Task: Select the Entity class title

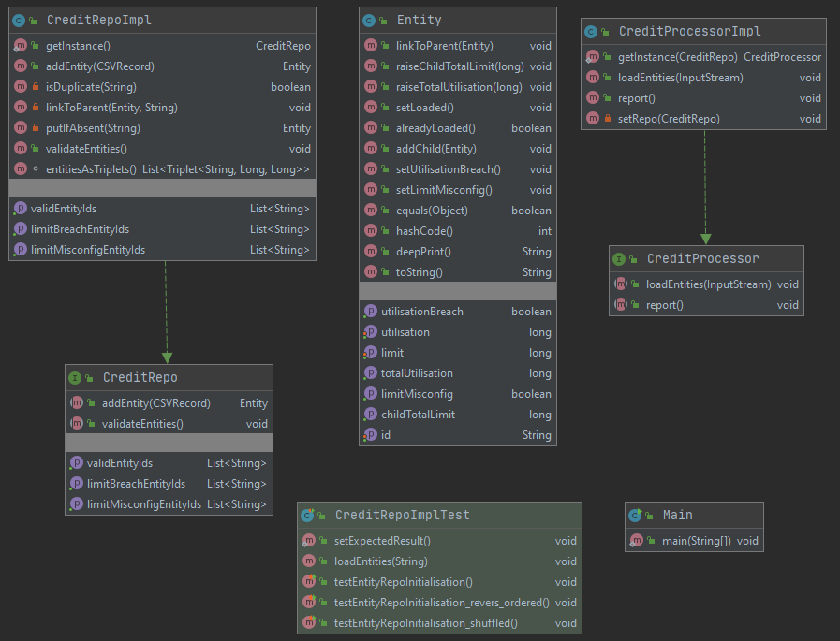Action: pos(419,21)
